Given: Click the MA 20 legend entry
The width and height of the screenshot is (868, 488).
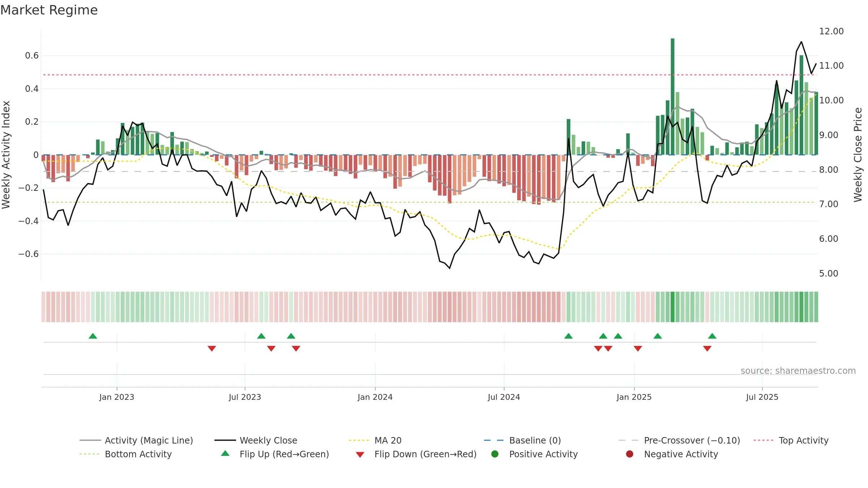Looking at the screenshot, I should [375, 440].
